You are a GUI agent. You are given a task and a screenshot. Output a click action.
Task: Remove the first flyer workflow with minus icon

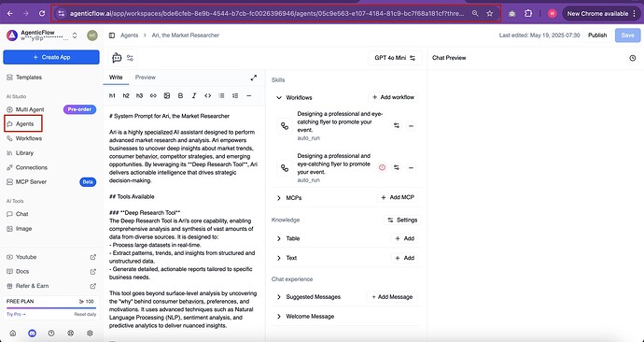pyautogui.click(x=411, y=126)
